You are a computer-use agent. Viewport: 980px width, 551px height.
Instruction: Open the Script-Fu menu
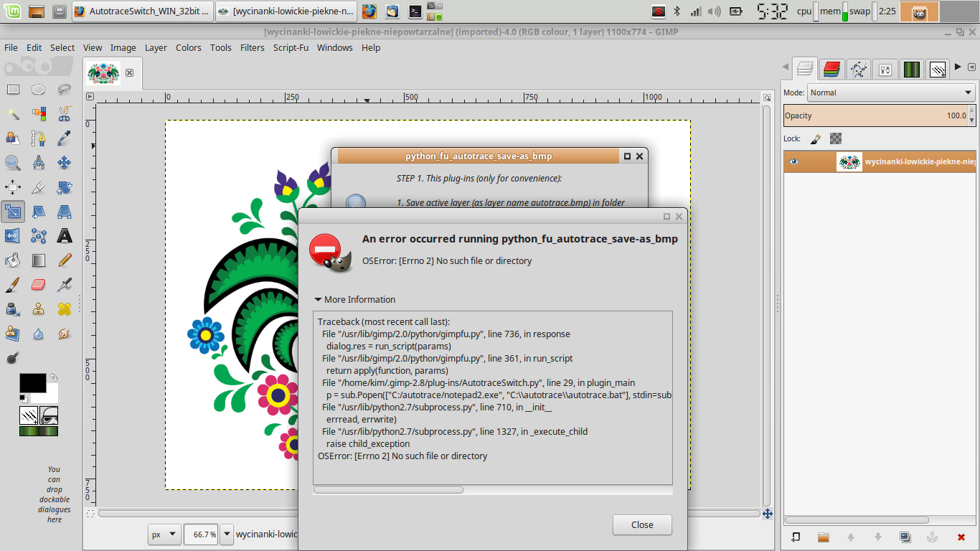[x=290, y=47]
